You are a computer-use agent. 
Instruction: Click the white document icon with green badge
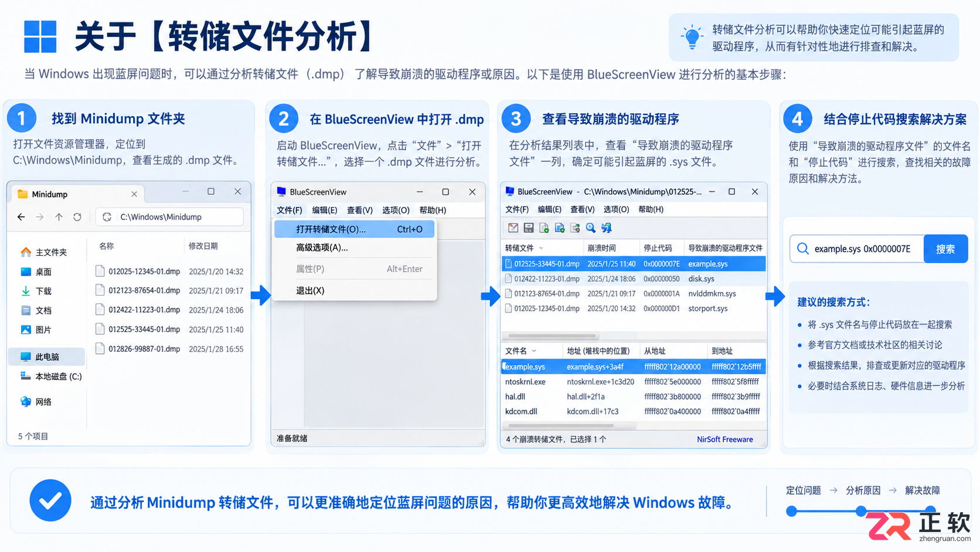544,228
